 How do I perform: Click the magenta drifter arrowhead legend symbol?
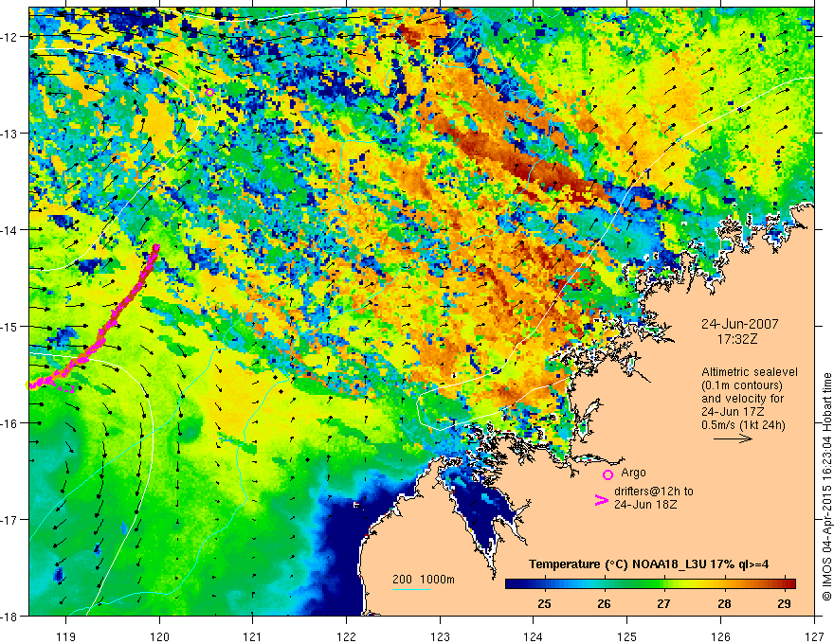[601, 500]
